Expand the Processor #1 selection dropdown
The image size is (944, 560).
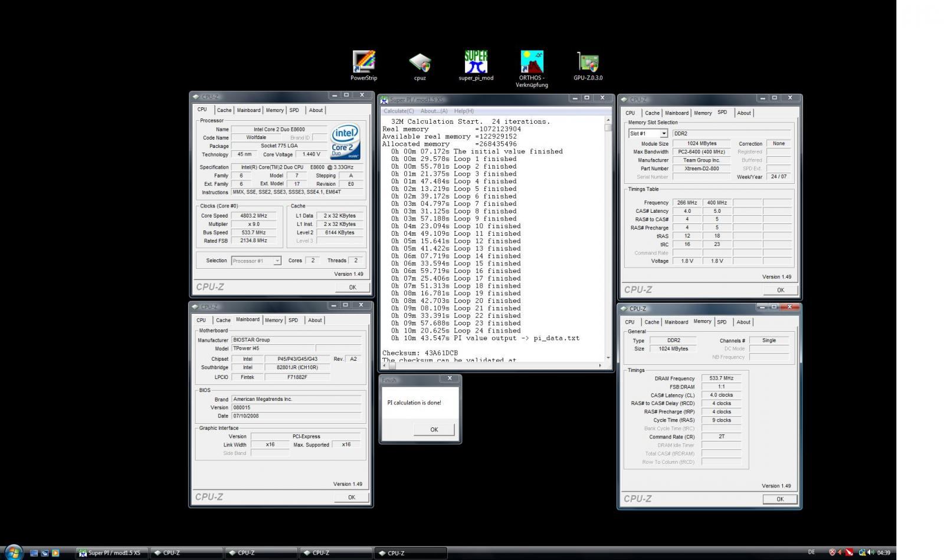[277, 261]
